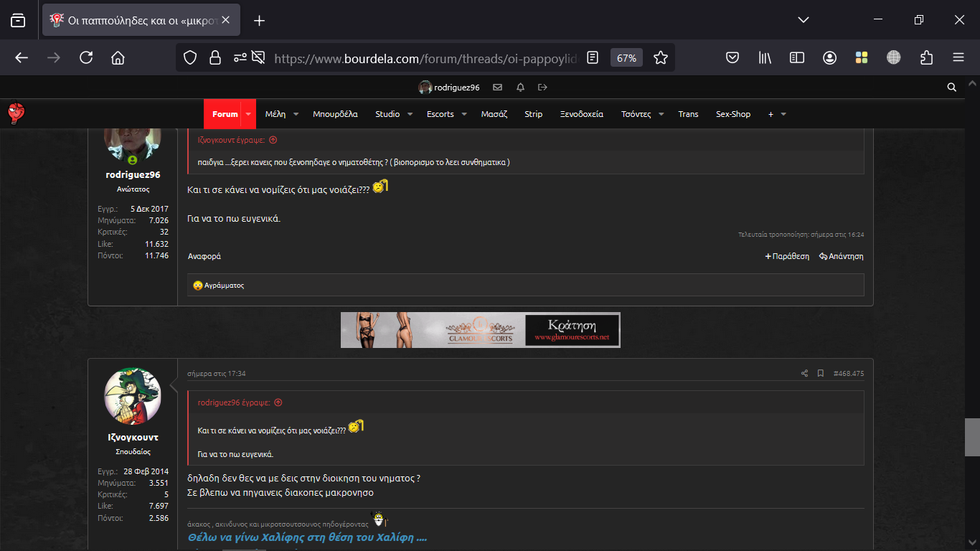Log out using the exit arrow icon

click(x=542, y=88)
